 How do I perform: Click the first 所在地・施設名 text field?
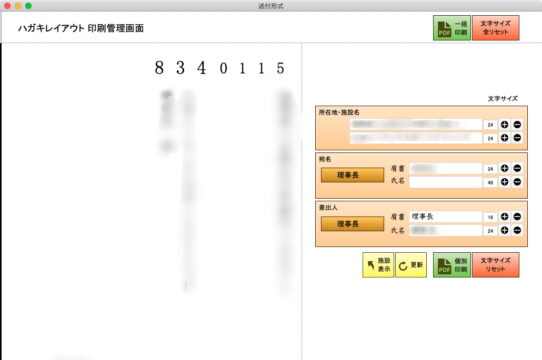[416, 124]
